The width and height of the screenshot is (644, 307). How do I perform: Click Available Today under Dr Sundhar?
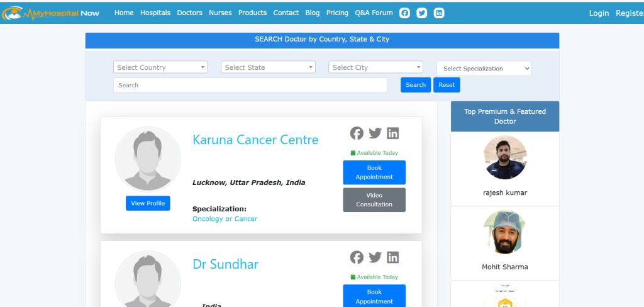(x=374, y=277)
